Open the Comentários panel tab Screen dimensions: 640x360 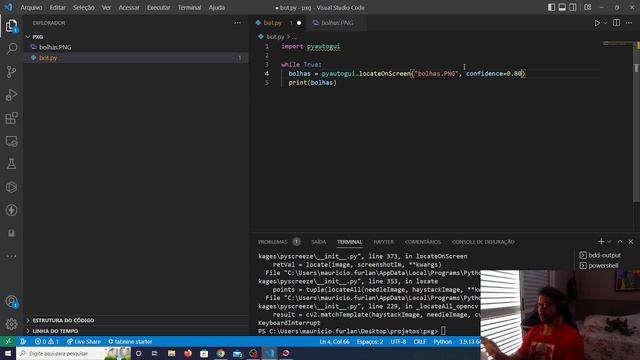[x=423, y=242]
